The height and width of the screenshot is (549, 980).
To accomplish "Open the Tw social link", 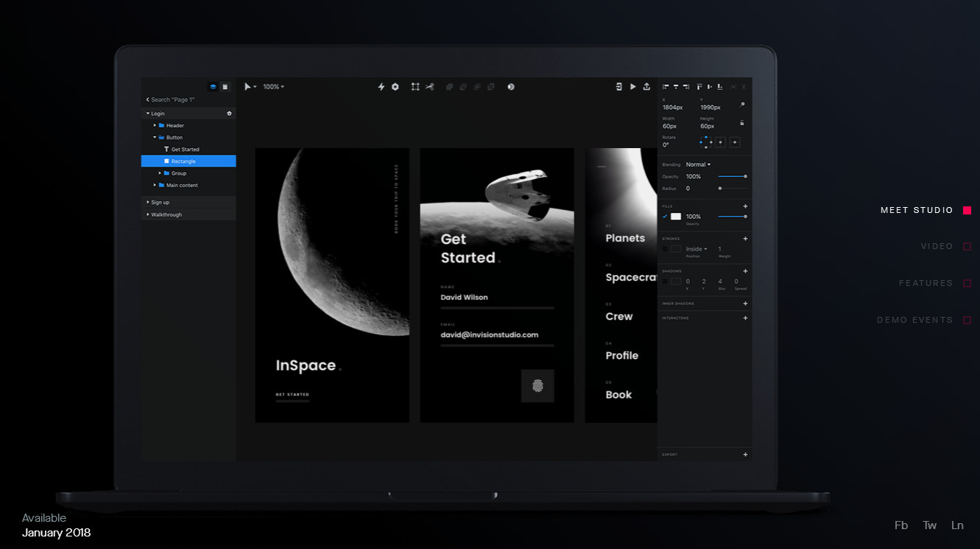I will tap(930, 525).
